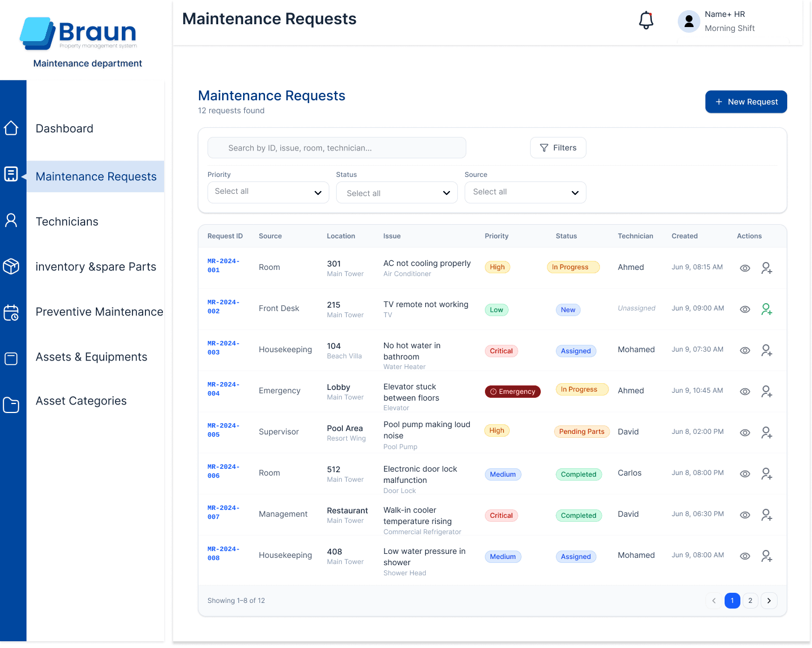Assign technician for request MR-2024-003
Screen dimensions: 812x648
pos(766,350)
